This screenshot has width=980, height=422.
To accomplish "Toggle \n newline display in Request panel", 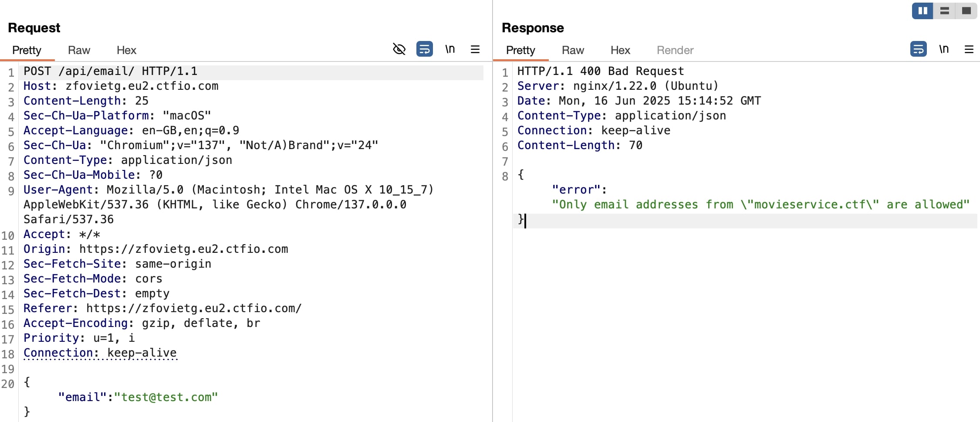I will point(450,49).
